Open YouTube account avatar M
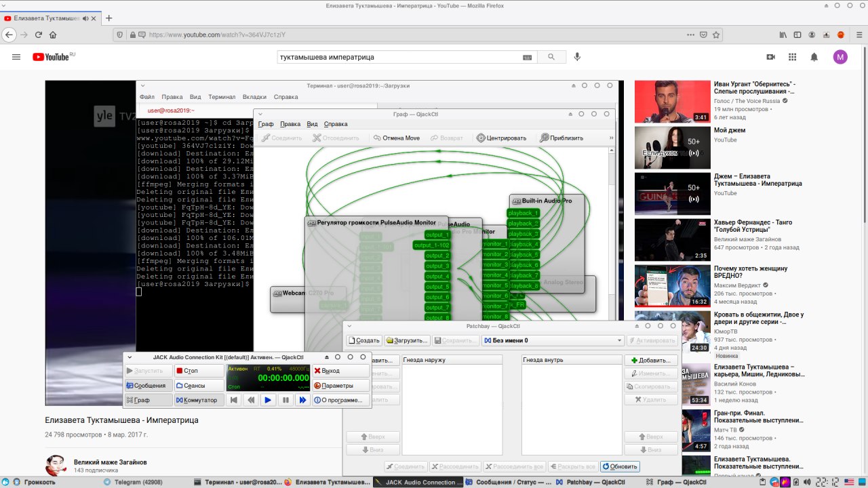Image resolution: width=868 pixels, height=488 pixels. click(x=840, y=57)
